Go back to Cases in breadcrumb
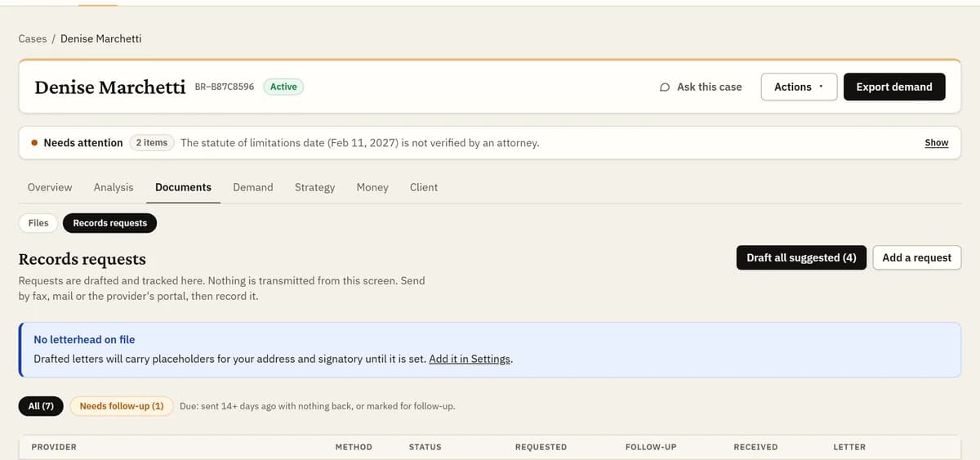Viewport: 980px width, 460px height. [x=33, y=38]
